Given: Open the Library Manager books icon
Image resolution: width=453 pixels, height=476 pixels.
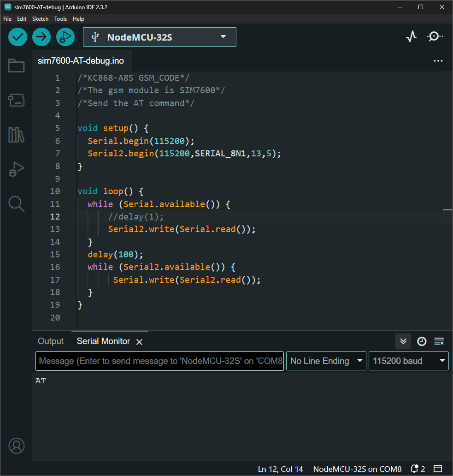Looking at the screenshot, I should (16, 135).
